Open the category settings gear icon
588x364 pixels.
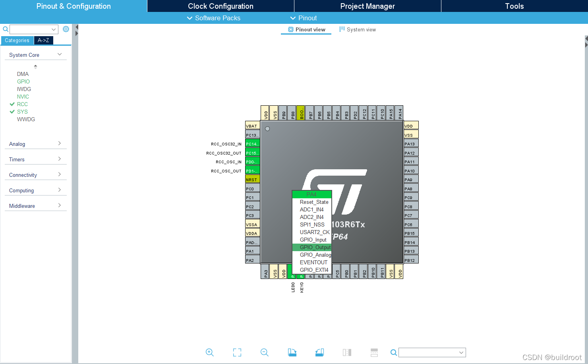point(66,29)
